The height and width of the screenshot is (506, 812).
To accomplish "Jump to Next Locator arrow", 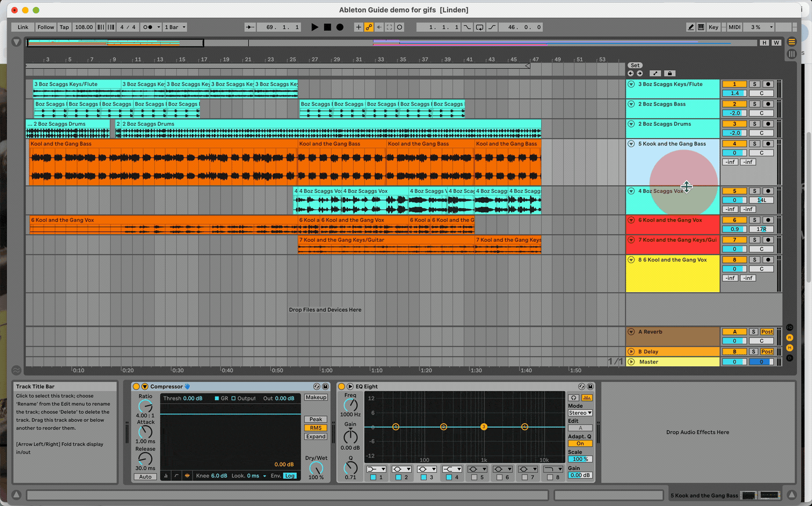I will [639, 74].
